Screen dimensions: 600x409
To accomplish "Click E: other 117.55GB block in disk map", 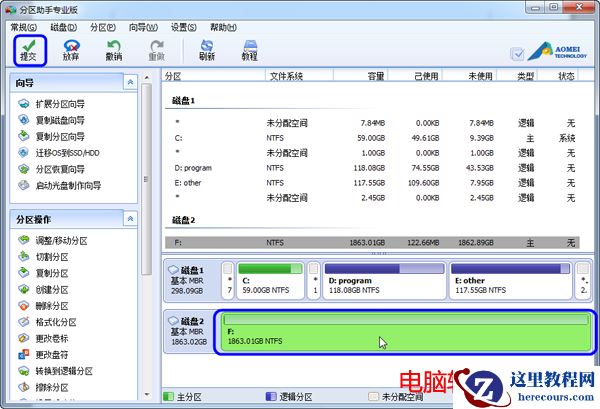I will [510, 280].
